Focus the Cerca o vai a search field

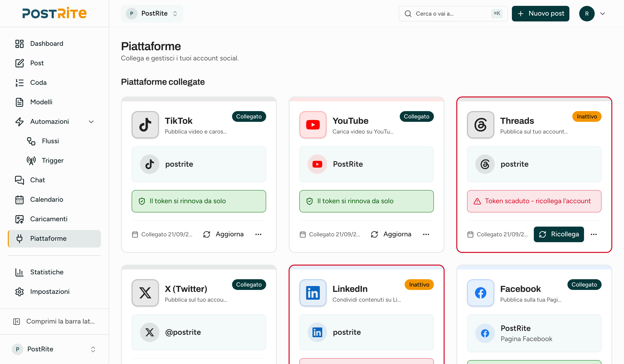pyautogui.click(x=453, y=14)
